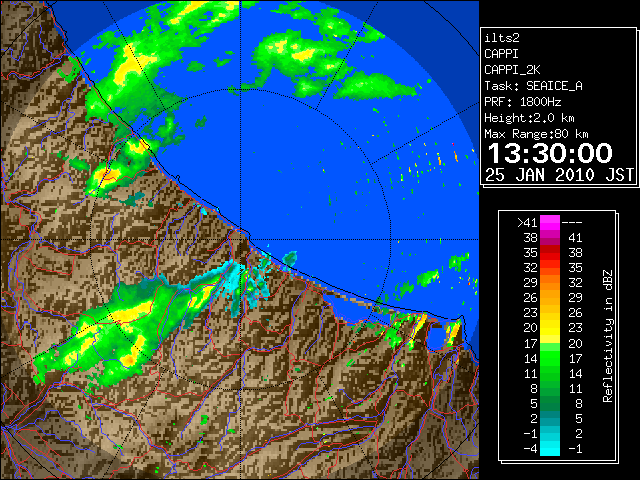Image resolution: width=640 pixels, height=480 pixels.
Task: Select the '25 JAN 2010 JST' date
Action: 560,175
